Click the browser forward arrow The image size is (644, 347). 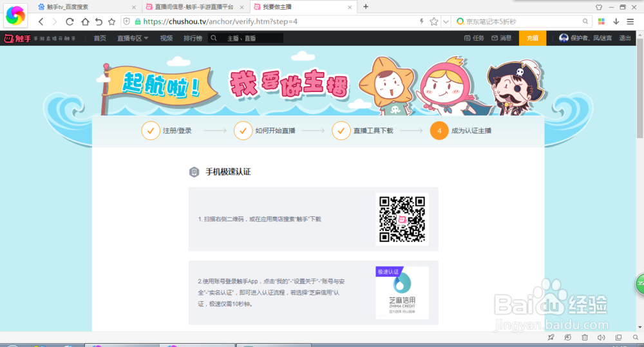[55, 22]
